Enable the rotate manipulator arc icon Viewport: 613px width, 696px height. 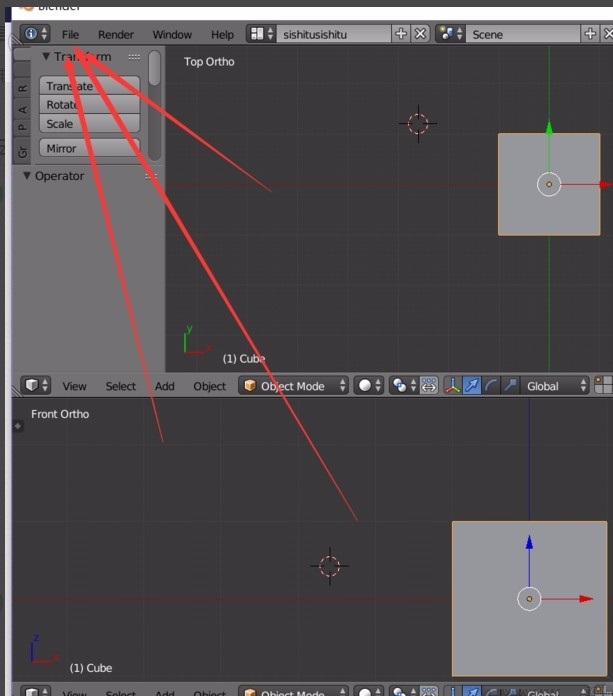(x=491, y=386)
